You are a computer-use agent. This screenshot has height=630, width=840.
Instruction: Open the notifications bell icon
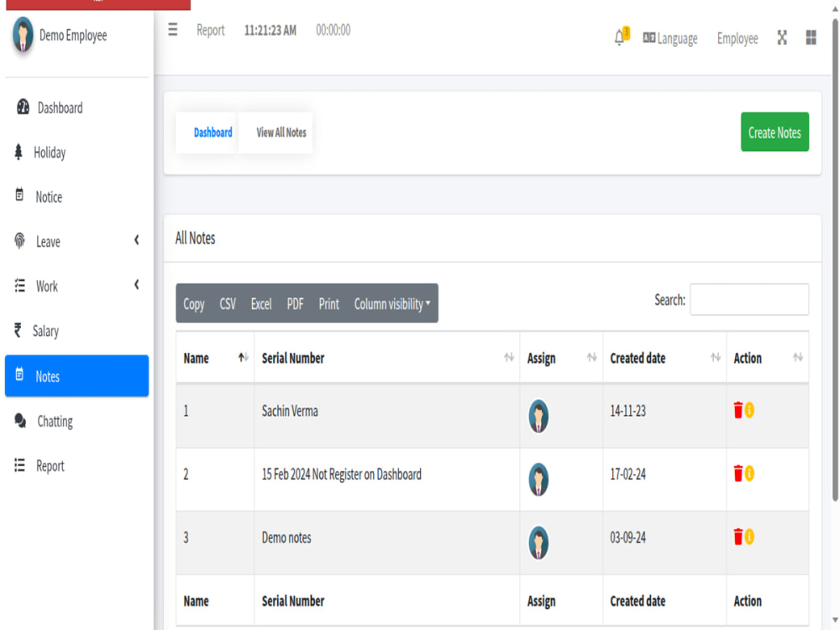click(x=621, y=37)
